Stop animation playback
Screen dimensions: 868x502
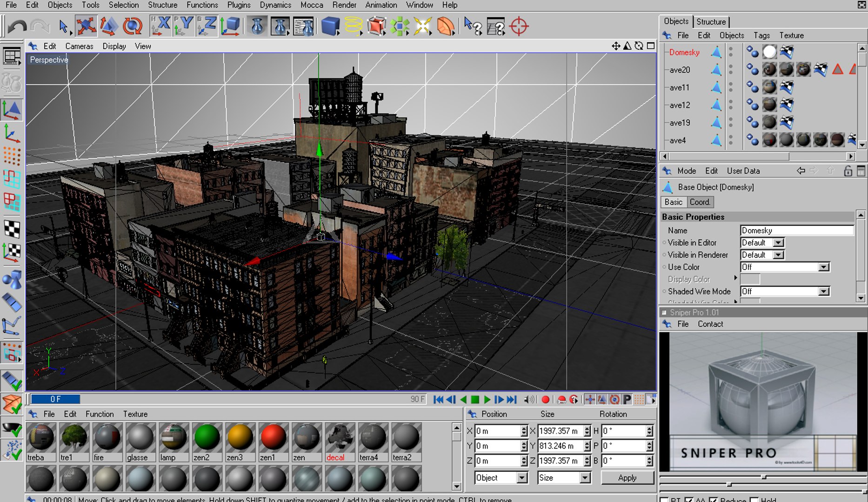475,399
